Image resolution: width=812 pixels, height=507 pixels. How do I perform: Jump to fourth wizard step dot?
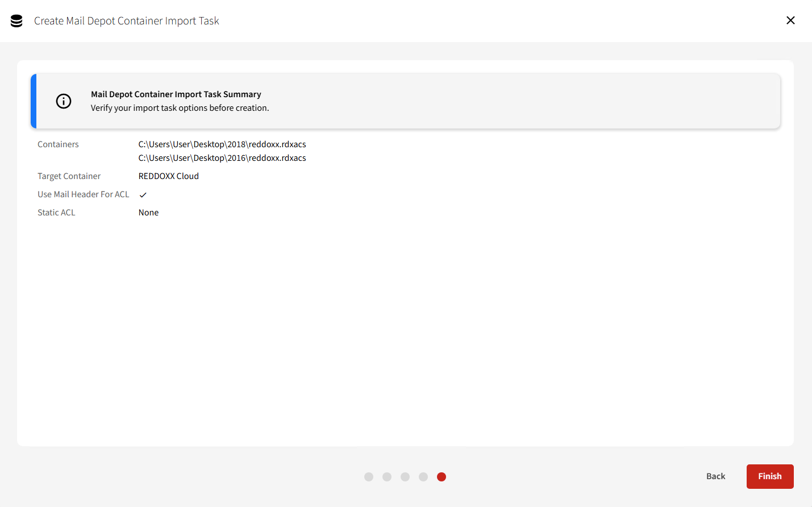423,477
